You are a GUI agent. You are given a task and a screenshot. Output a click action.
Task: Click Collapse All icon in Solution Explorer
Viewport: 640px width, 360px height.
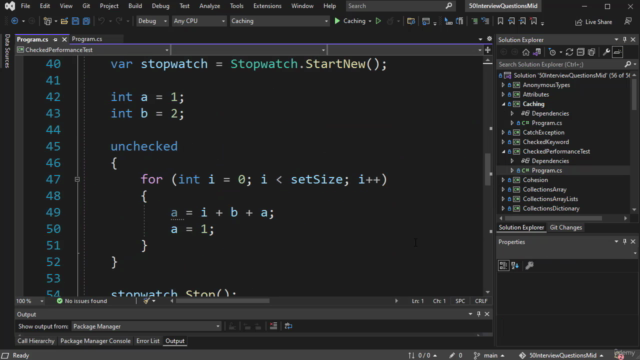[580, 52]
